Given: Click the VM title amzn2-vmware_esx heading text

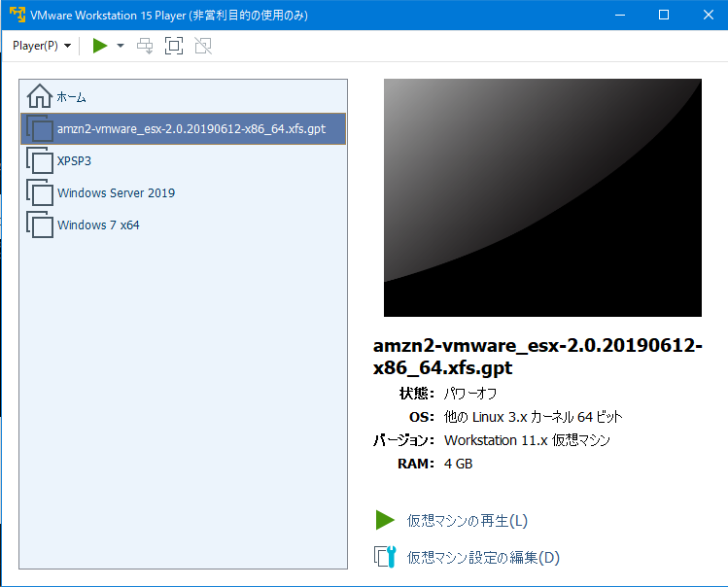Looking at the screenshot, I should pos(537,357).
